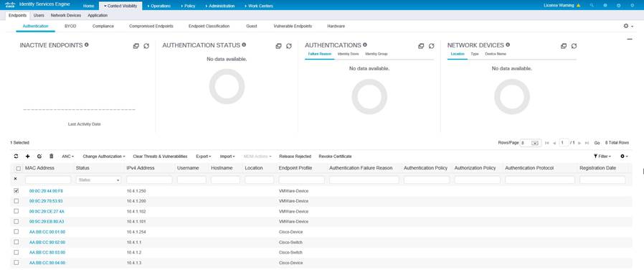Add a new endpoint with the plus icon
Image resolution: width=644 pixels, height=270 pixels.
pos(27,157)
